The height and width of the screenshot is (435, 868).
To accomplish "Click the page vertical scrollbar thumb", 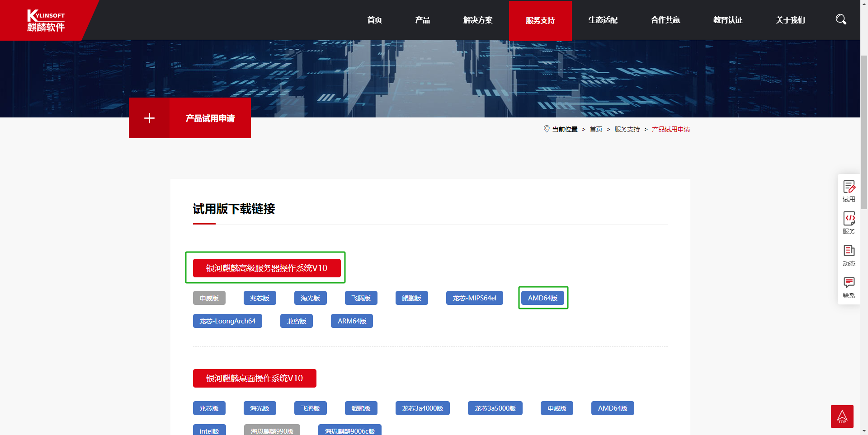I will (864, 132).
